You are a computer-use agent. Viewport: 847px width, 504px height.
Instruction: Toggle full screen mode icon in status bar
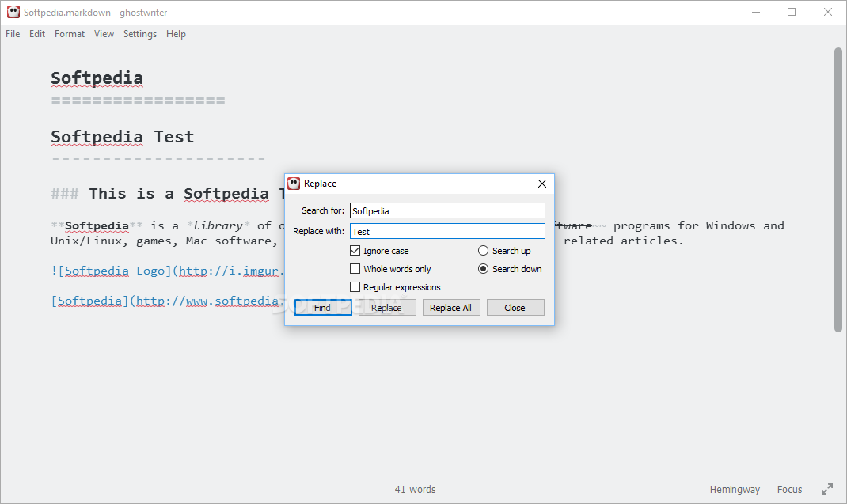[x=827, y=489]
